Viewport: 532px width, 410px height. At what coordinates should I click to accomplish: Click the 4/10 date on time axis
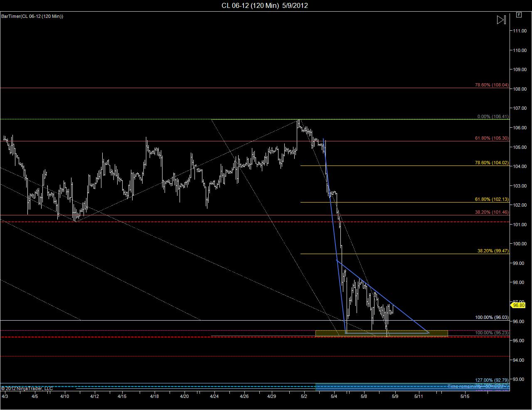[x=64, y=396]
